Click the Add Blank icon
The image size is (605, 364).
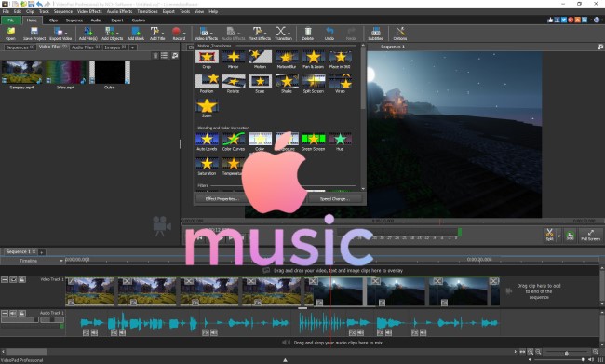136,33
